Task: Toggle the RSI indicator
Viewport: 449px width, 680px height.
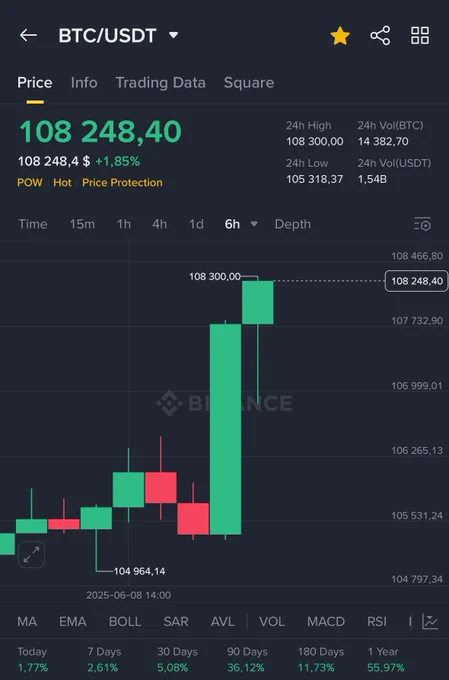Action: 377,621
